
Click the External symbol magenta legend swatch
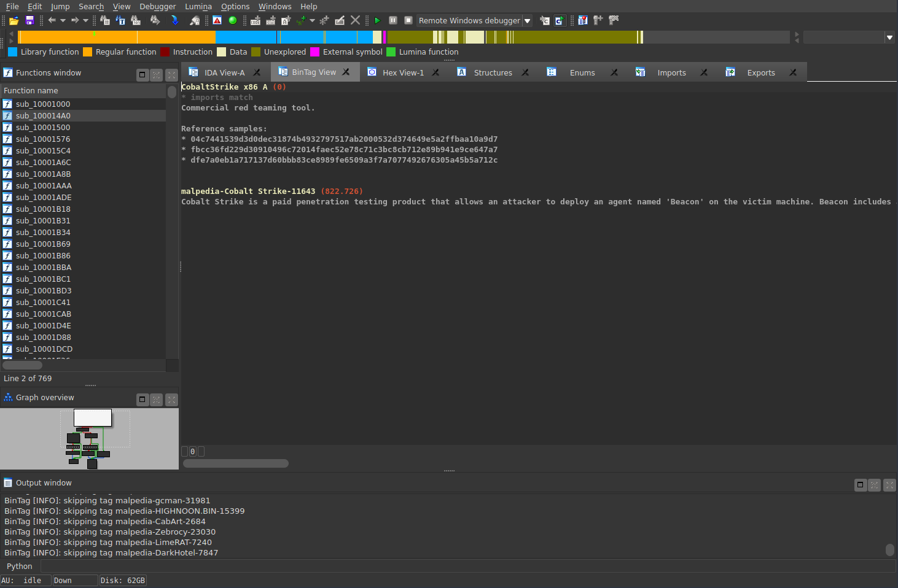[315, 52]
